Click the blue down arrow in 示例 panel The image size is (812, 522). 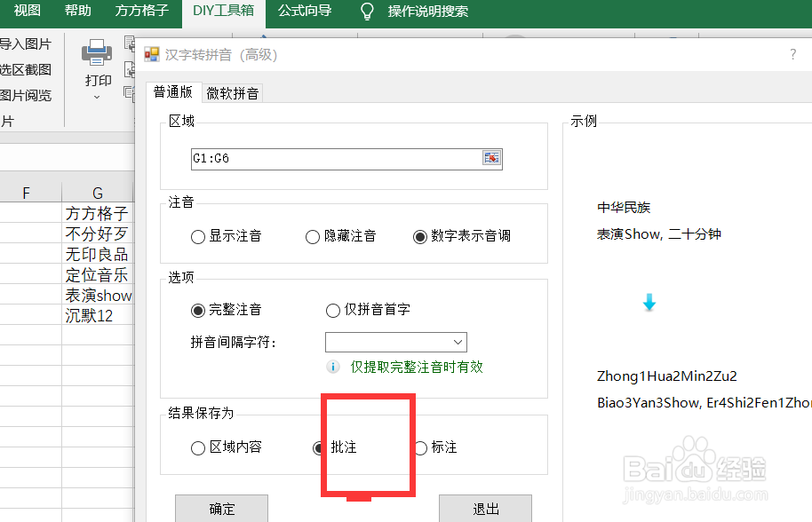649,303
